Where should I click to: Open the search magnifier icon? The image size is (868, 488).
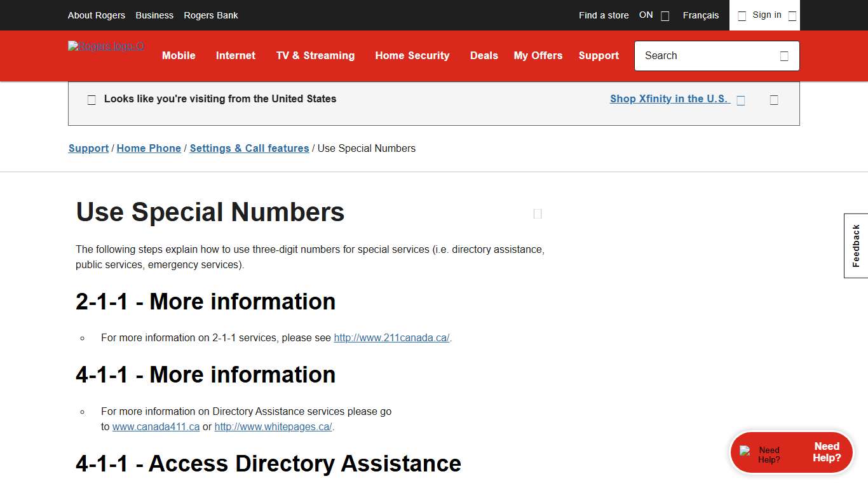[x=784, y=56]
